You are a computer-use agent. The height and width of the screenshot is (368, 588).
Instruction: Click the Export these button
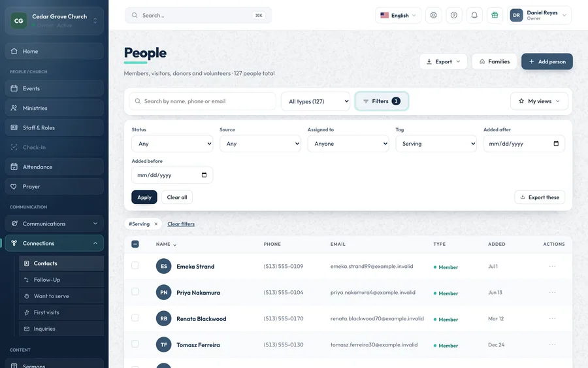coord(540,197)
